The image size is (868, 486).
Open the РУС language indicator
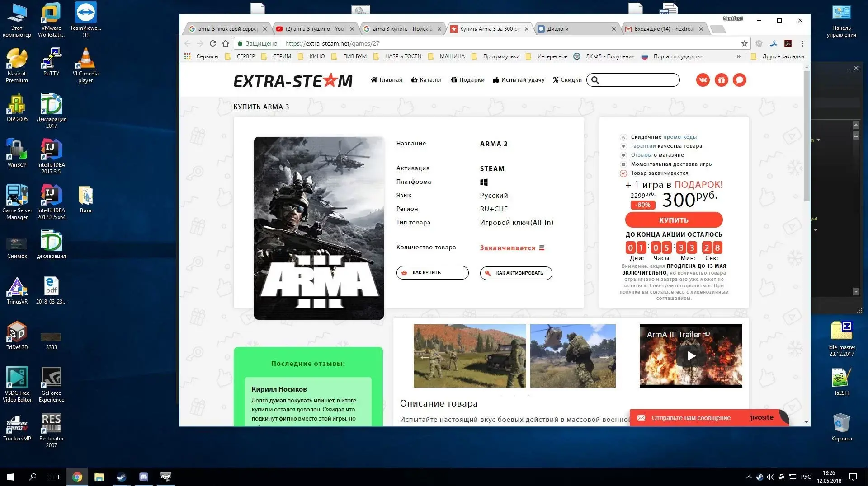[x=806, y=477]
